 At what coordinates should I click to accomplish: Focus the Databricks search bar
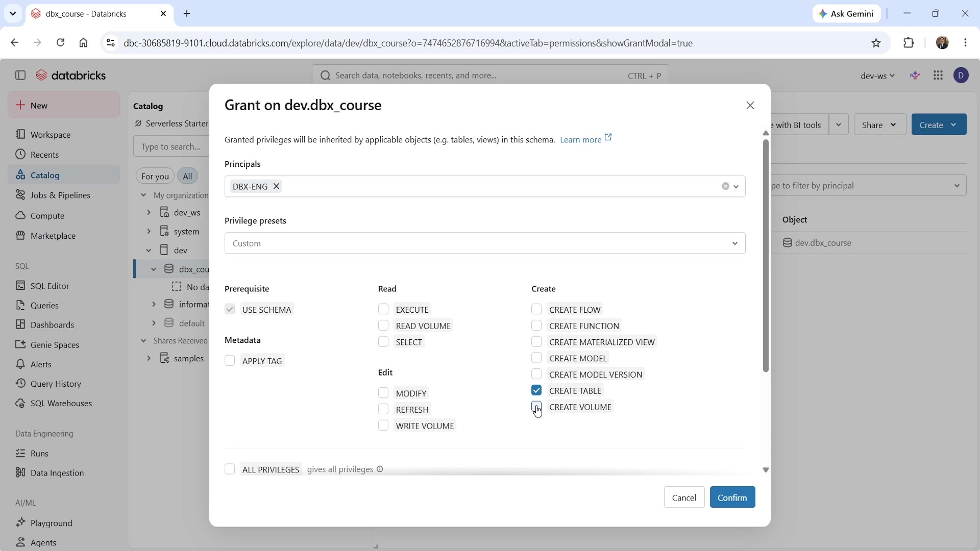pyautogui.click(x=490, y=76)
